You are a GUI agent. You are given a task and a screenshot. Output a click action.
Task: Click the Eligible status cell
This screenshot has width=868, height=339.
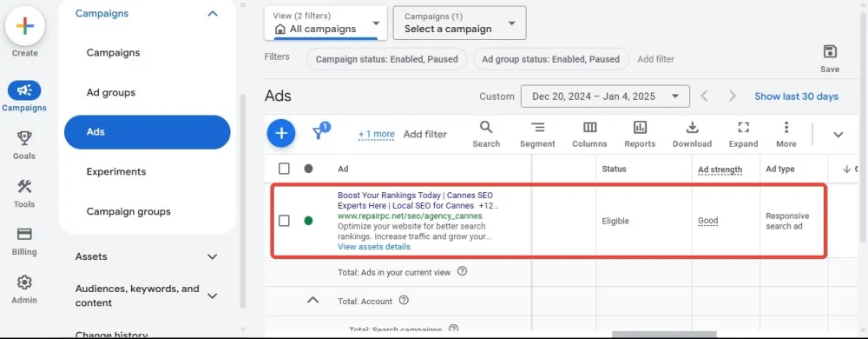click(615, 221)
